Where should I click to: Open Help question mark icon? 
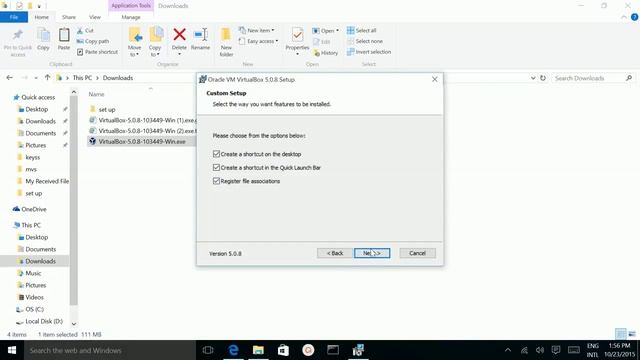coord(634,17)
